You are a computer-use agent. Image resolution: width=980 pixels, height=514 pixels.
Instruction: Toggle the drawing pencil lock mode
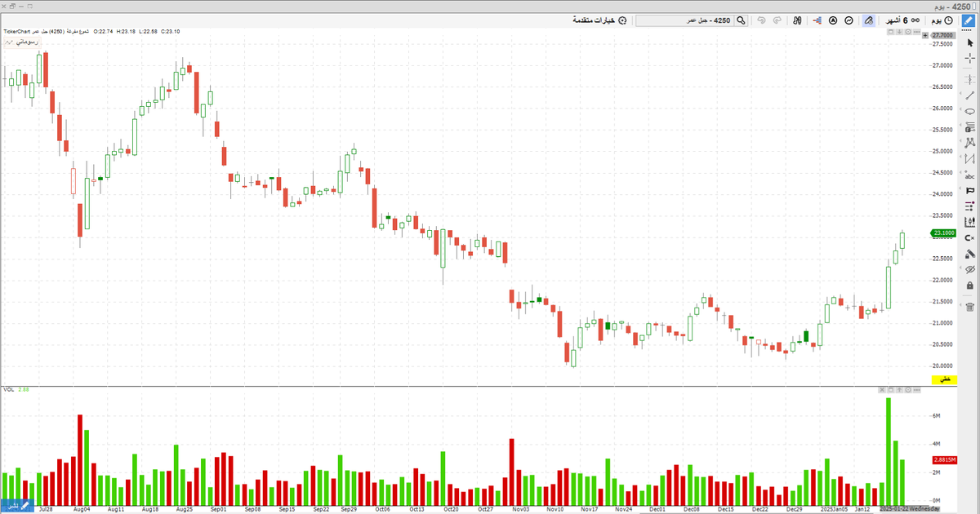pos(969,253)
